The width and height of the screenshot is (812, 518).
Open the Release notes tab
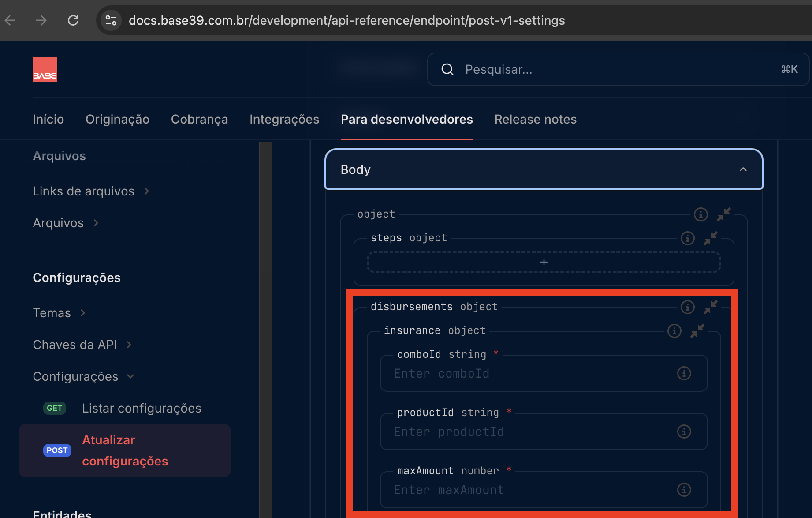535,119
